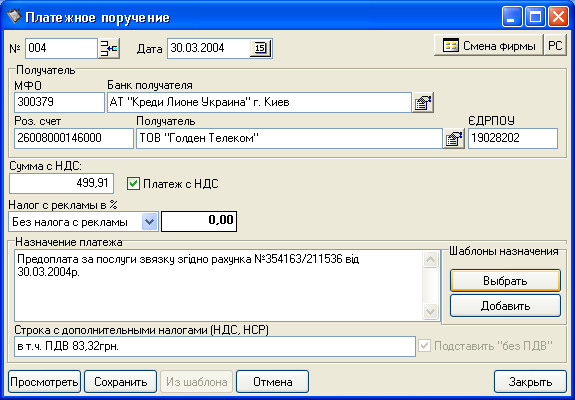Uncheck the Платеж с НДС checkbox
The width and height of the screenshot is (575, 400).
tap(133, 184)
